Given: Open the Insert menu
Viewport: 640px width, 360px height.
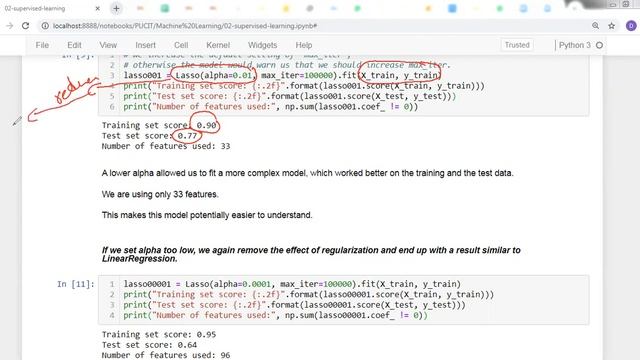Looking at the screenshot, I should point(145,45).
